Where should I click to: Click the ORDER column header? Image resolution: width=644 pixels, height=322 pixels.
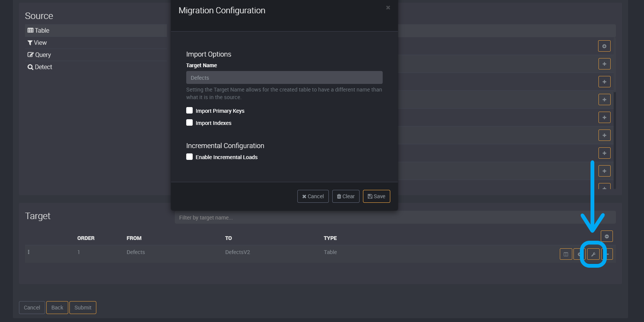pos(86,238)
